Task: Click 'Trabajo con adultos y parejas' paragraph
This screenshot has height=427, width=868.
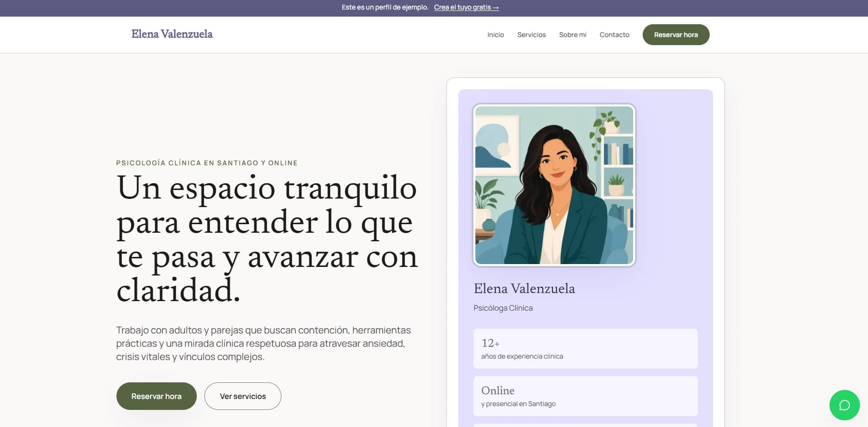Action: tap(263, 343)
